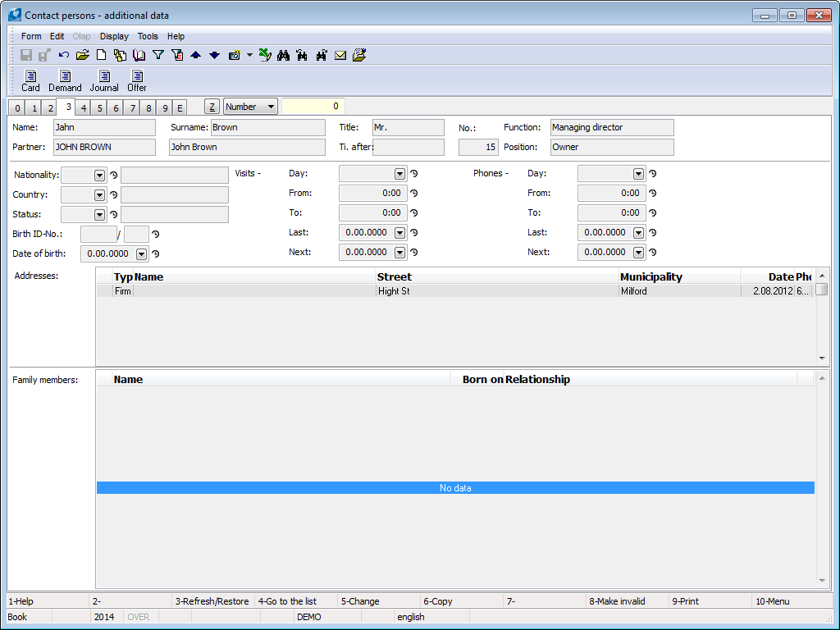The image size is (840, 630).
Task: Click the 8-Make invalid button
Action: coord(627,601)
